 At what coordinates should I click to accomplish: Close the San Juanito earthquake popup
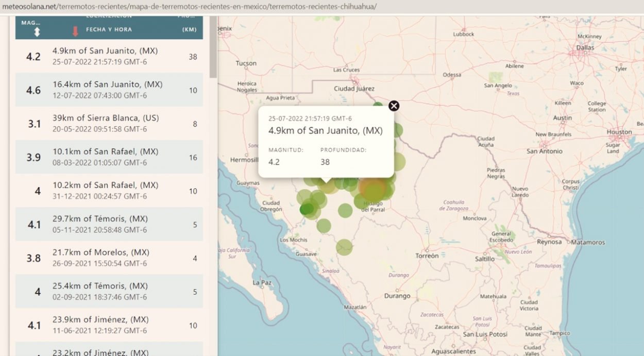[x=394, y=106]
